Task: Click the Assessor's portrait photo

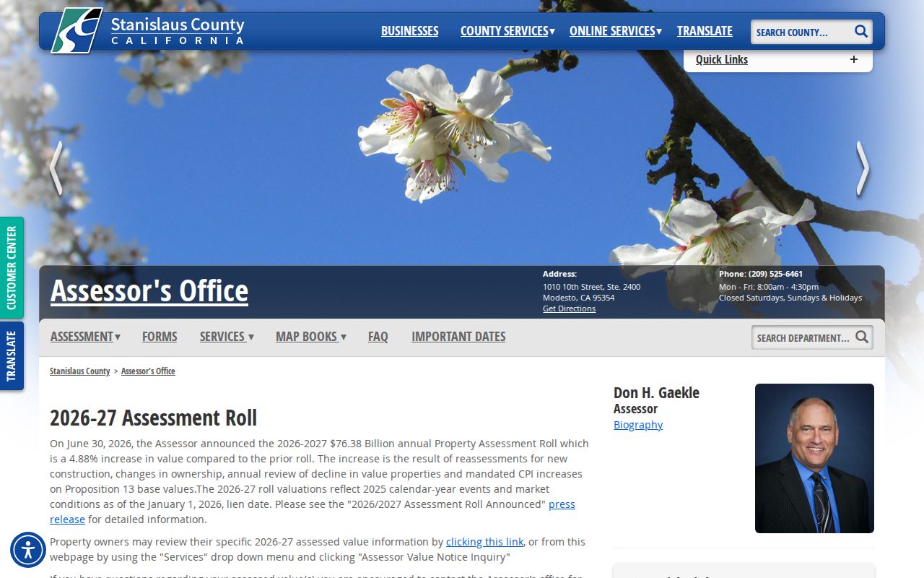Action: click(814, 458)
